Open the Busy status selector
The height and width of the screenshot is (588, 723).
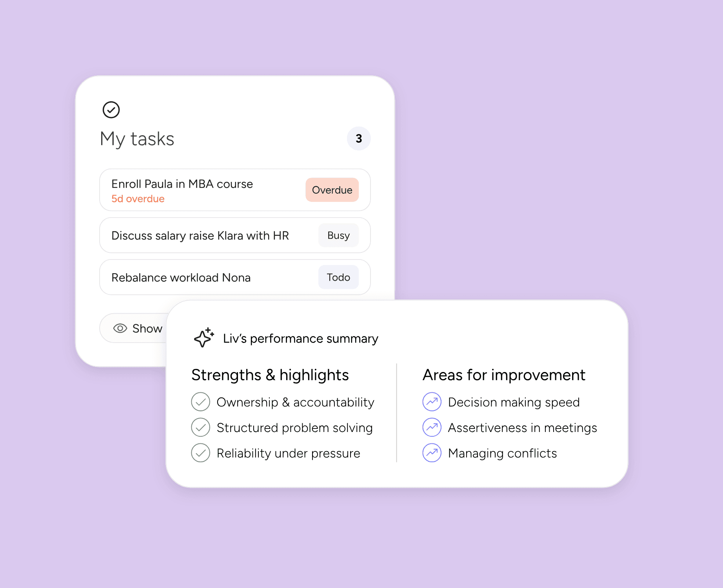338,235
